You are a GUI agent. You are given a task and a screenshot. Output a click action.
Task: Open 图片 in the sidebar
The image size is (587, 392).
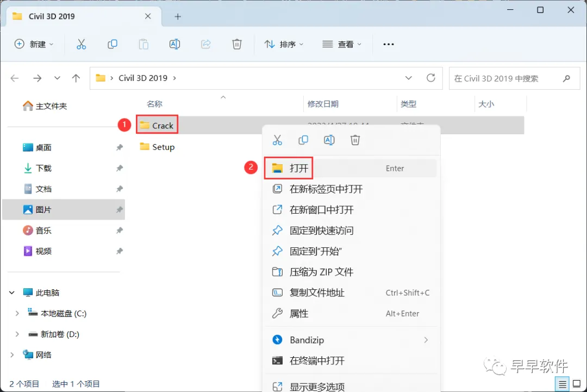point(64,210)
